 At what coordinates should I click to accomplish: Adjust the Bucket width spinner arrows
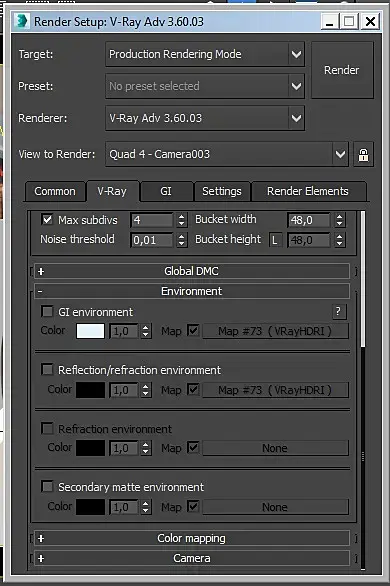tap(339, 220)
